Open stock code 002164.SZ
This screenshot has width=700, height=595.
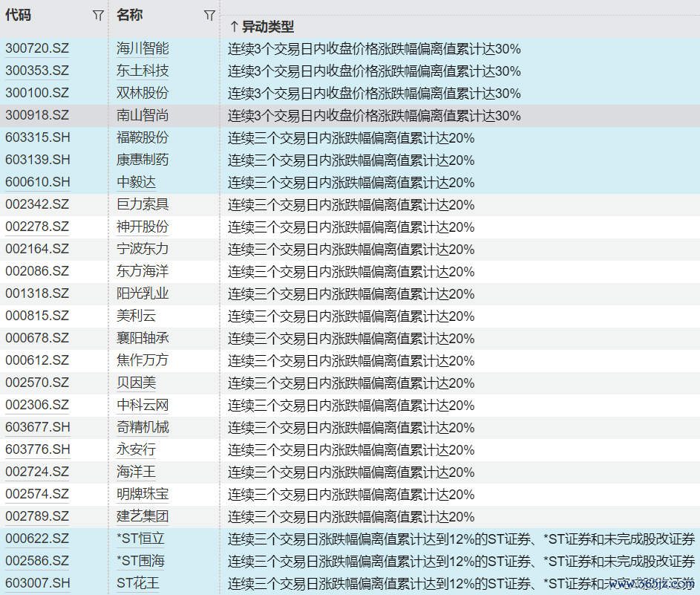pos(37,249)
